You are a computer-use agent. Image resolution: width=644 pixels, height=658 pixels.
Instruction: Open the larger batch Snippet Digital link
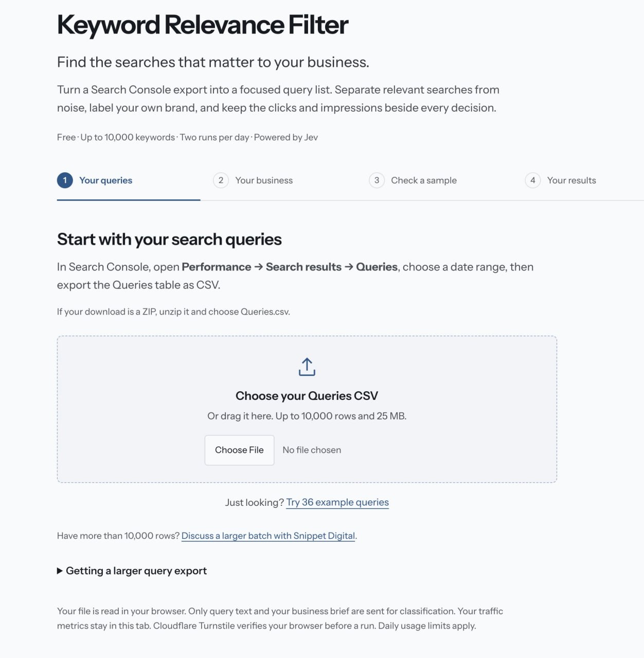(268, 536)
